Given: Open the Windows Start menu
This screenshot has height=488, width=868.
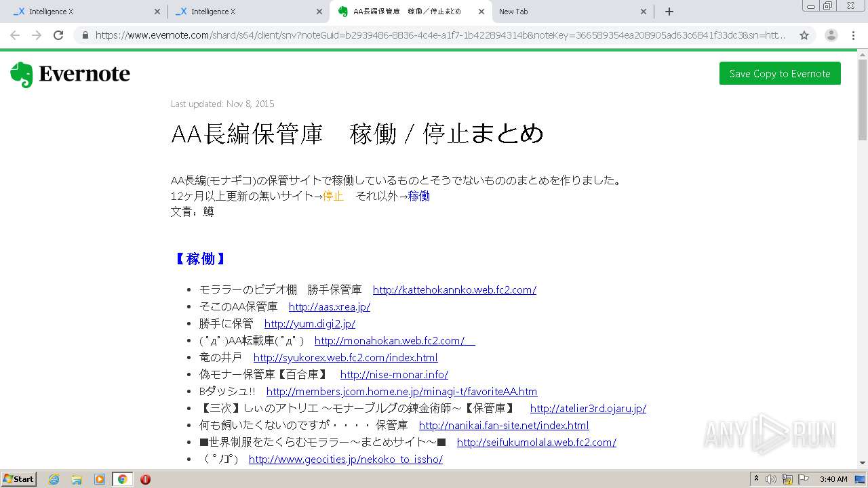Looking at the screenshot, I should [18, 479].
